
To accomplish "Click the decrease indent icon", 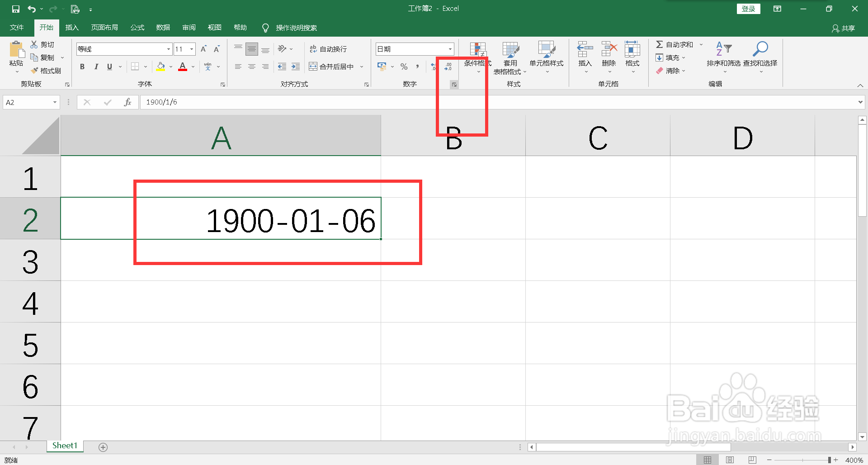I will coord(282,66).
